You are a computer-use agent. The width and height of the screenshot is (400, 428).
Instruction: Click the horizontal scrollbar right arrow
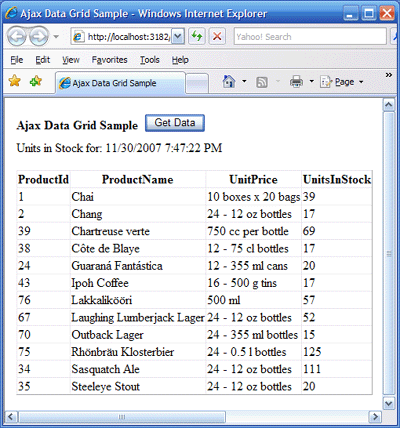tap(375, 417)
